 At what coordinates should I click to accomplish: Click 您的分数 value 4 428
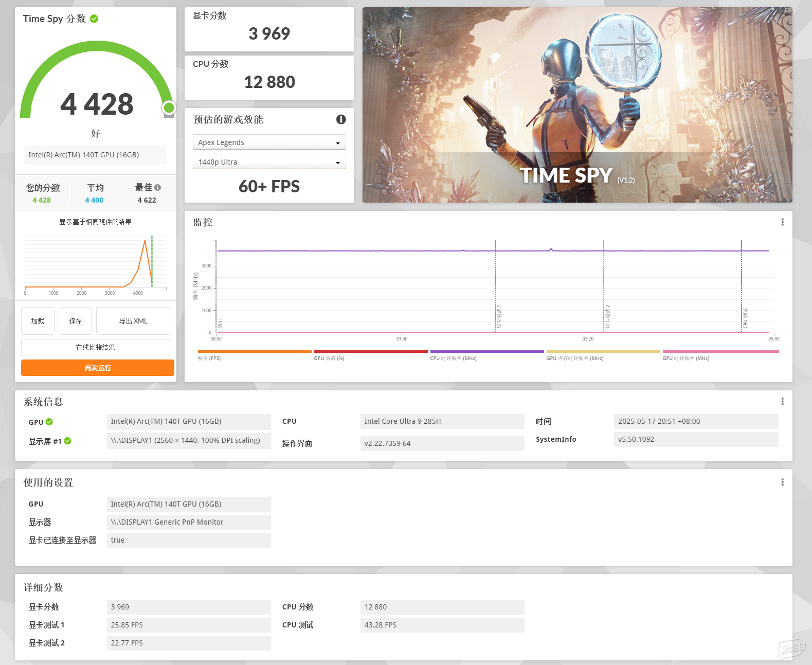click(42, 200)
